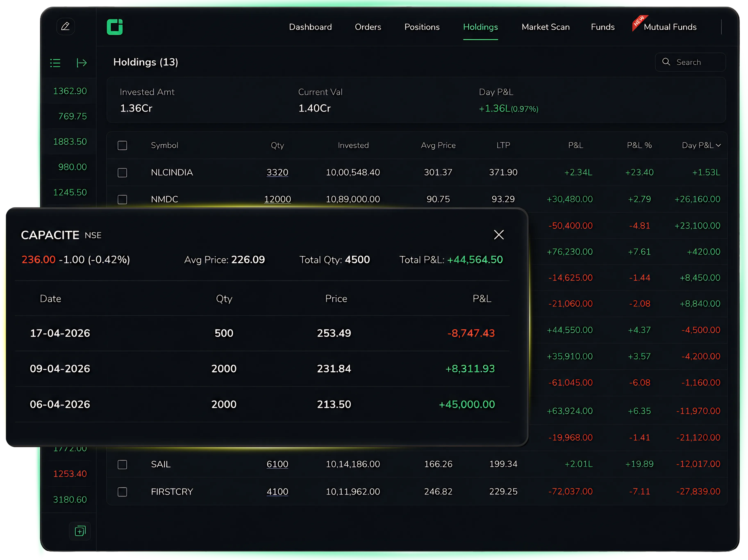Click the NEW badge on Mutual Funds

pos(639,22)
